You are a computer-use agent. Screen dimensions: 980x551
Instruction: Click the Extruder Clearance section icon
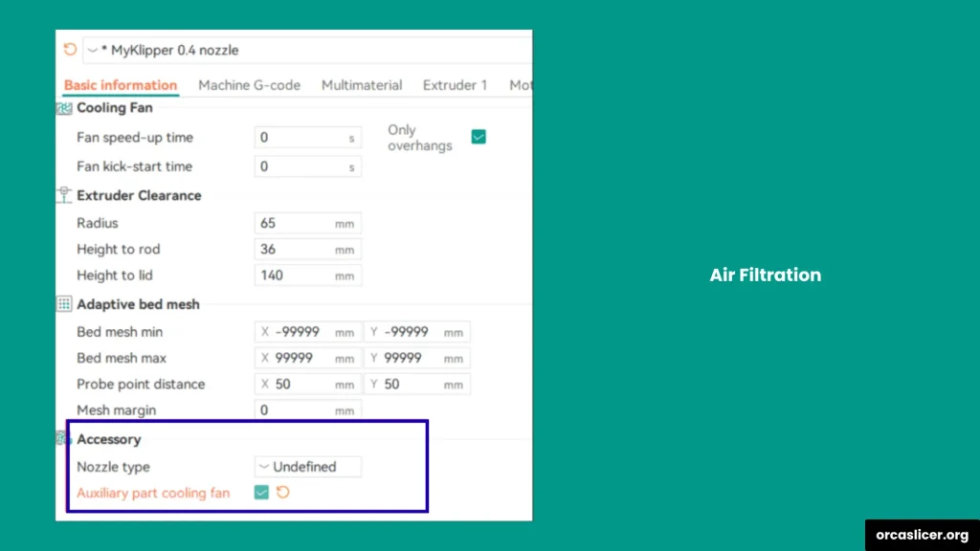(x=63, y=195)
